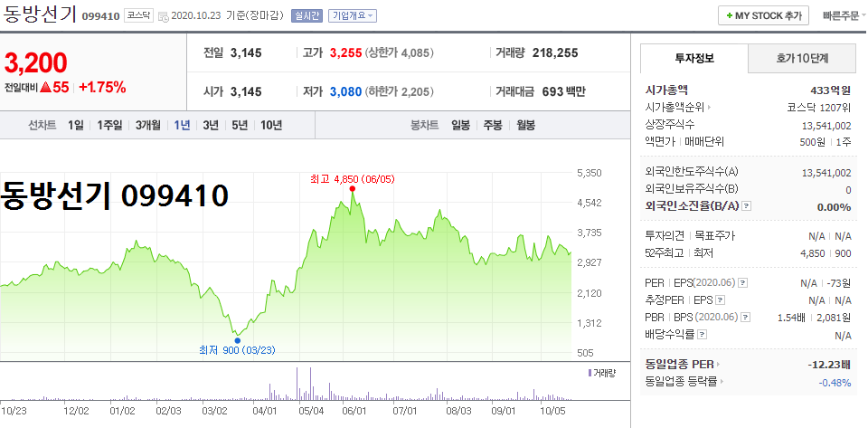Screen dimensions: 868x428
Task: Open the help icon beside PER EPS(2020.06)
Action: click(x=743, y=283)
